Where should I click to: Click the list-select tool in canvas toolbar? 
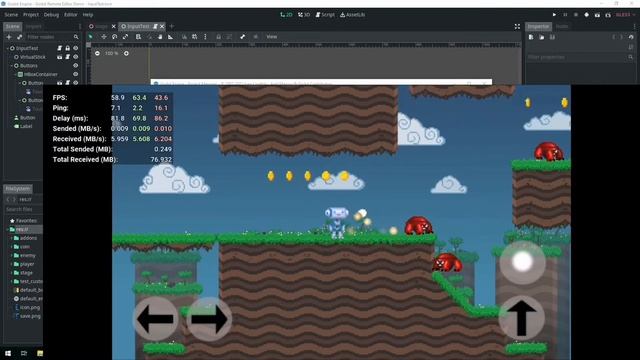click(x=138, y=37)
